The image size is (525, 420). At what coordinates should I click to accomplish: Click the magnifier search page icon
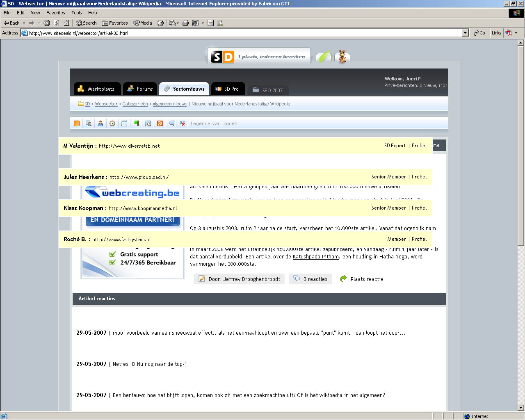[x=148, y=123]
